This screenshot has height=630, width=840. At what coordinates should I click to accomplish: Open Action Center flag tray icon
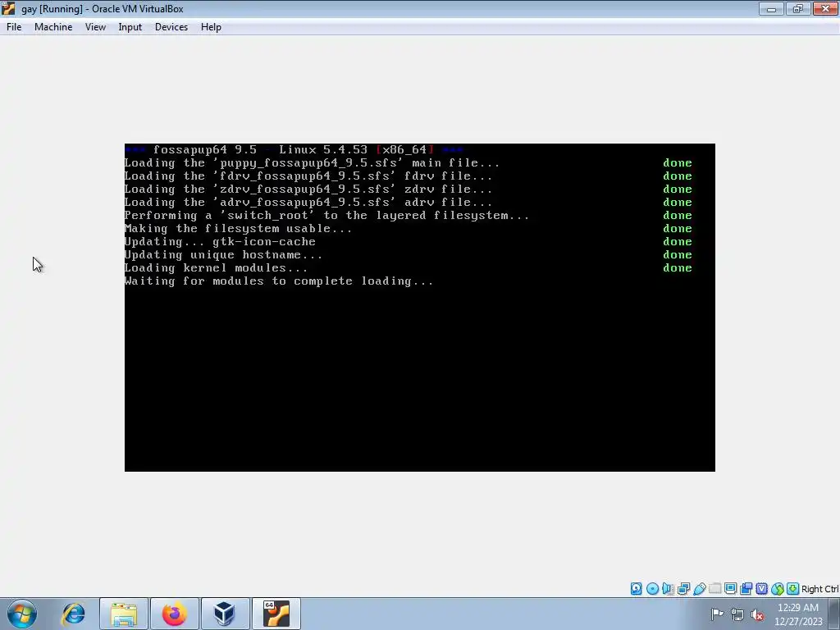click(x=717, y=614)
